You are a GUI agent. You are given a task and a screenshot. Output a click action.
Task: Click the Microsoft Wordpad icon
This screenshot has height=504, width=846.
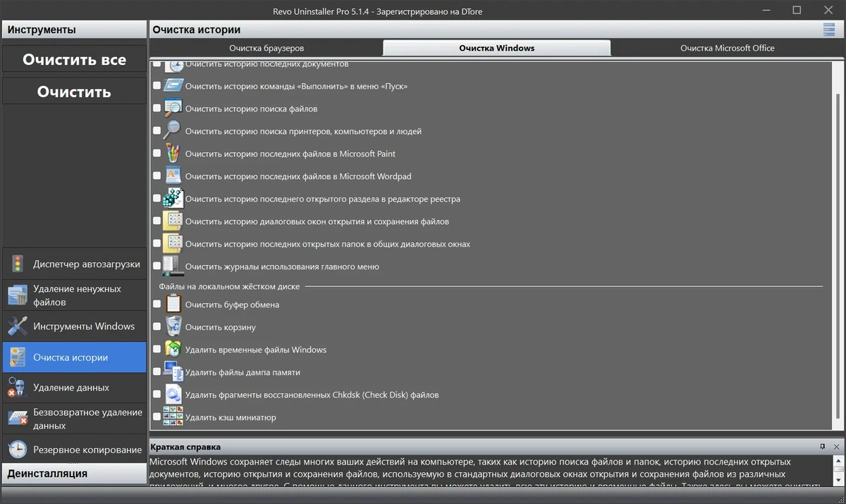click(173, 176)
